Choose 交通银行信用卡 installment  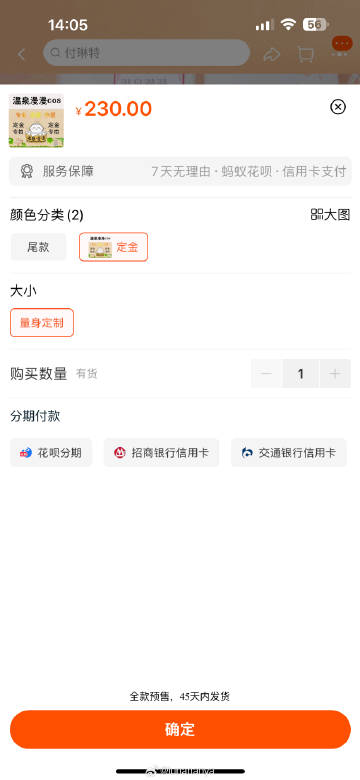tap(289, 453)
